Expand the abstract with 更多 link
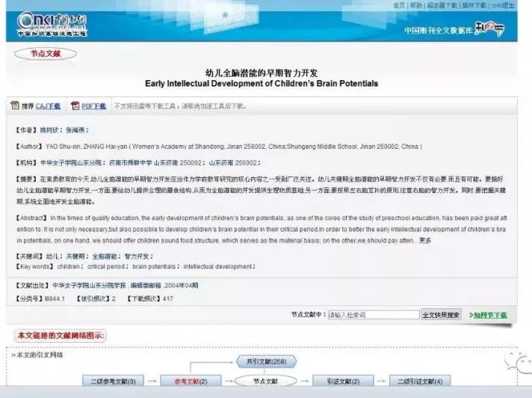The height and width of the screenshot is (398, 532). pos(425,240)
